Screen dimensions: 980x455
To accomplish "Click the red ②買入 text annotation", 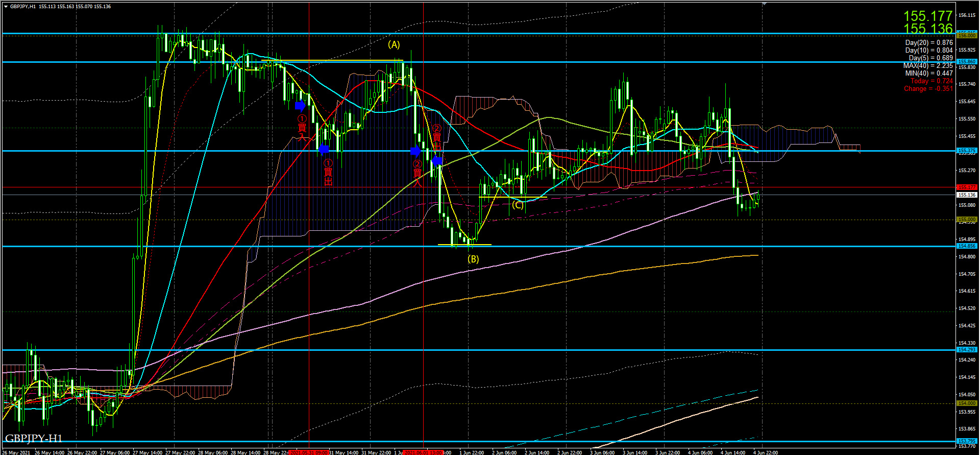I will (x=417, y=173).
